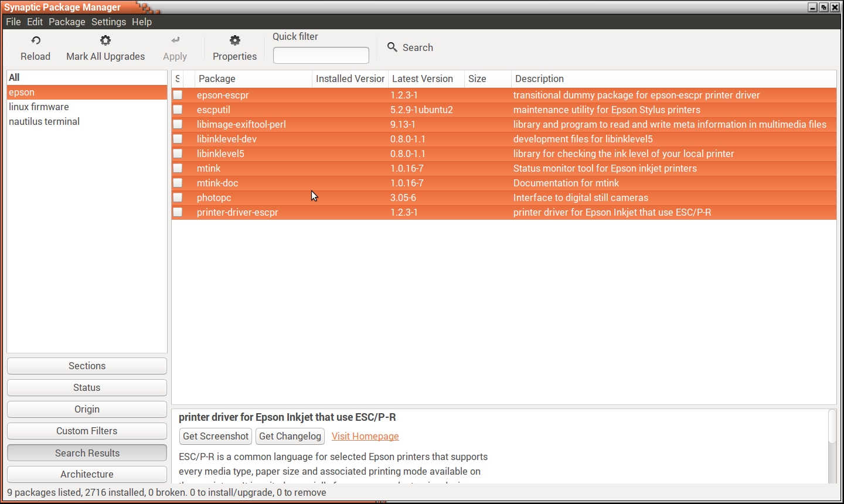Sort the list by the Package column header

[252, 79]
